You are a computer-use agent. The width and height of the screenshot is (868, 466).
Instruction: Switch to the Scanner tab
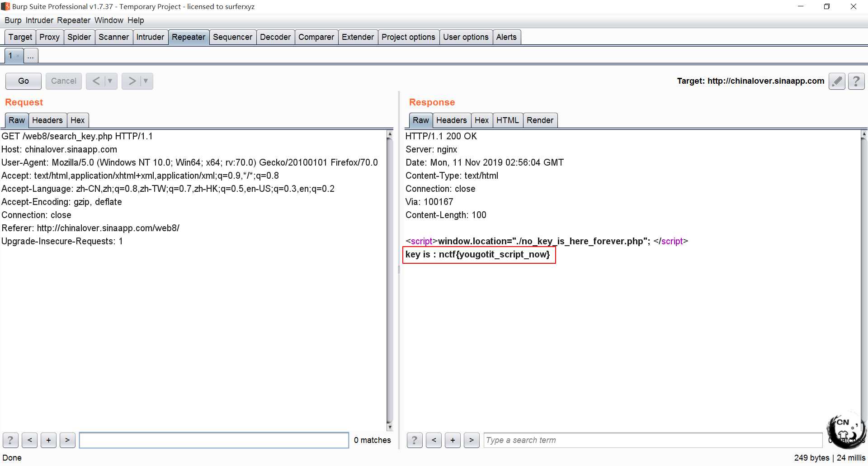click(113, 37)
